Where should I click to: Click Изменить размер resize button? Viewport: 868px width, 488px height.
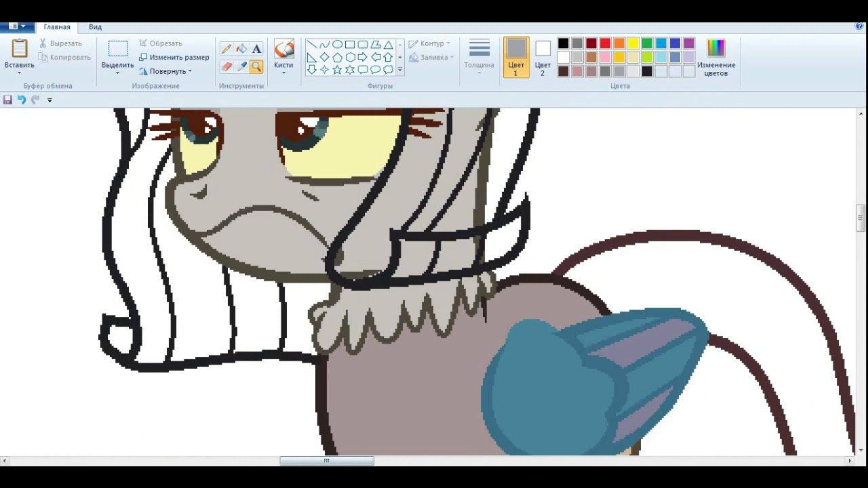pyautogui.click(x=174, y=58)
